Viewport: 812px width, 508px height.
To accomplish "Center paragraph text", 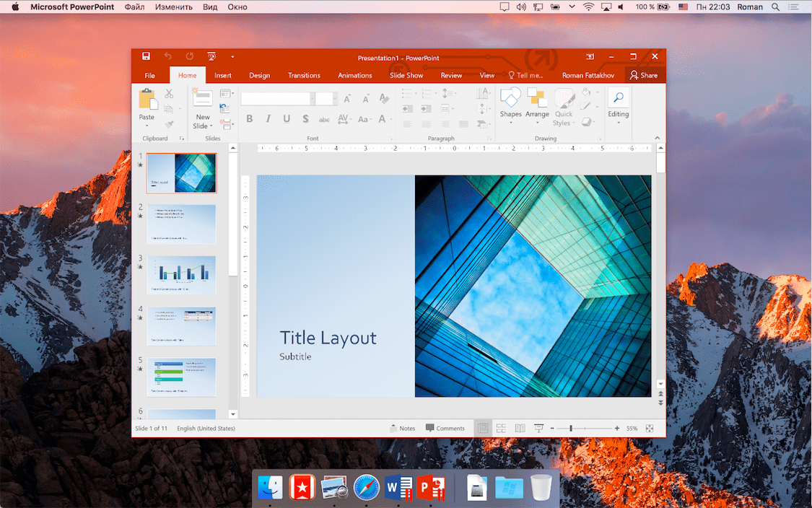I will pos(426,124).
